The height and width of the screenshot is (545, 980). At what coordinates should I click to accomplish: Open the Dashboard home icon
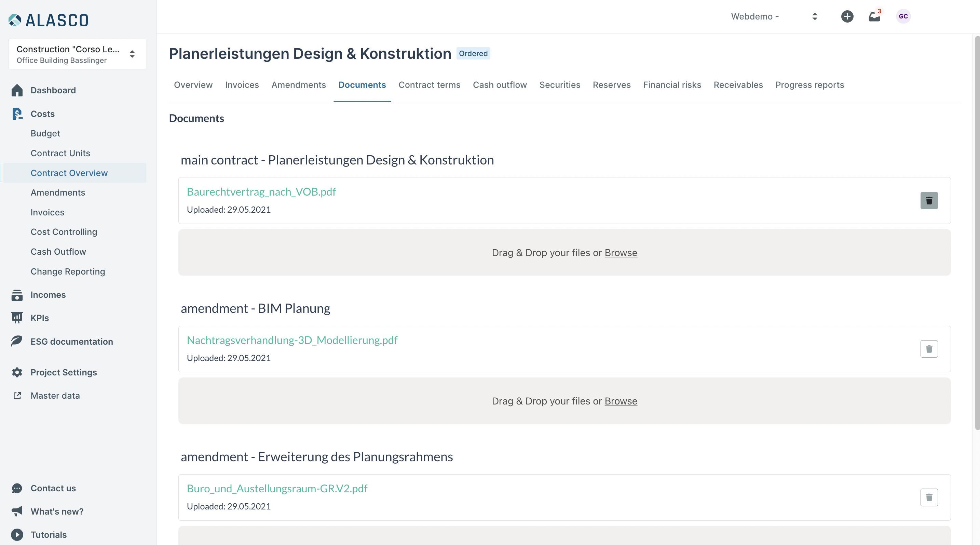pyautogui.click(x=17, y=90)
